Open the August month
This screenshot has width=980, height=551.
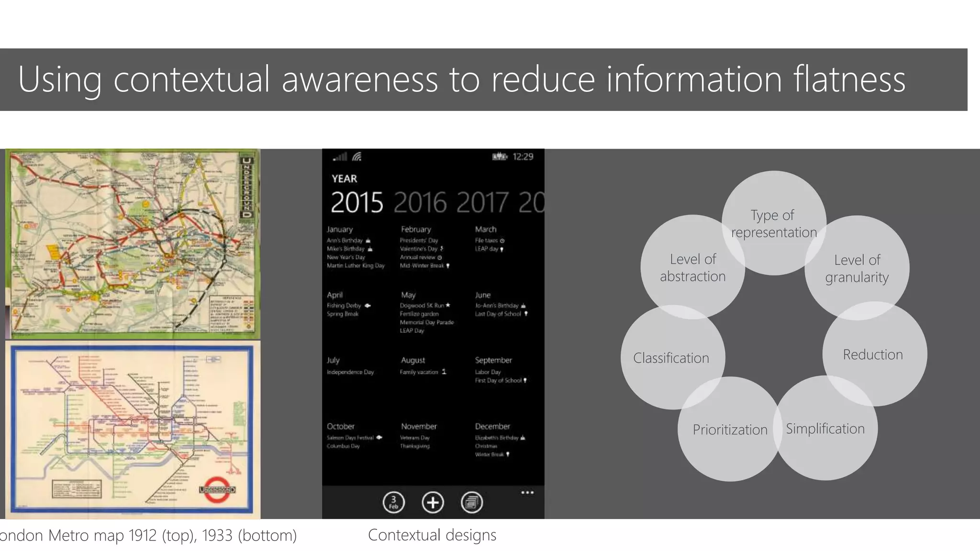point(413,360)
